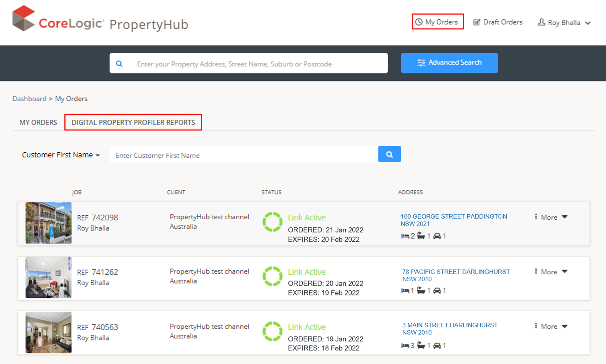Viewport: 606px width, 364px height.
Task: Click the ADDRESS column header
Action: [410, 192]
